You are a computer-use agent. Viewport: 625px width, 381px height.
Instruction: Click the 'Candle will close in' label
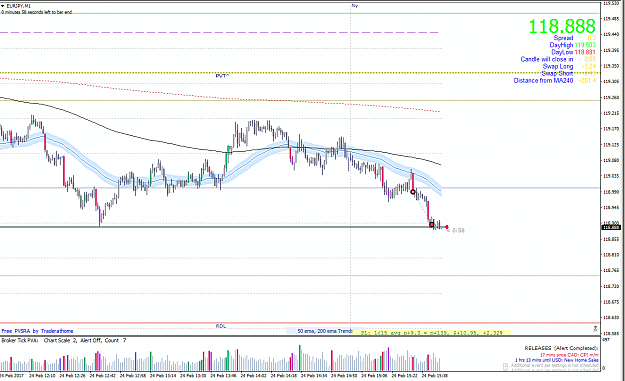click(x=547, y=59)
